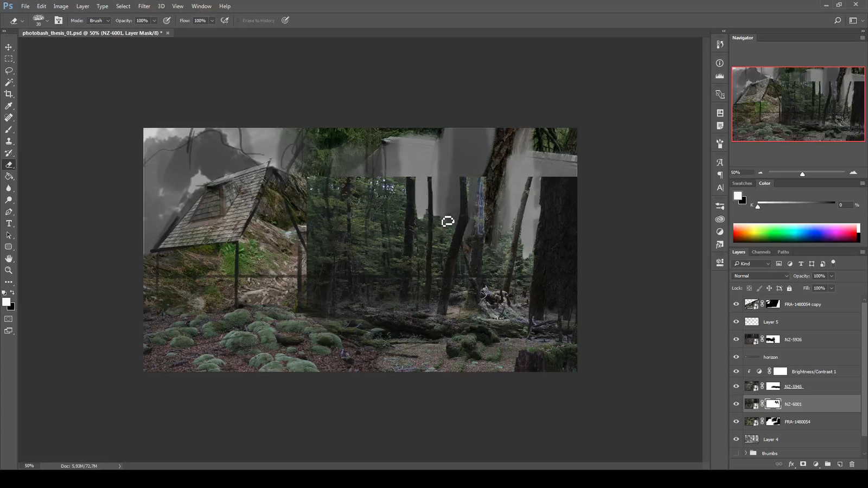Image resolution: width=868 pixels, height=488 pixels.
Task: Select the Crop tool
Action: [9, 94]
